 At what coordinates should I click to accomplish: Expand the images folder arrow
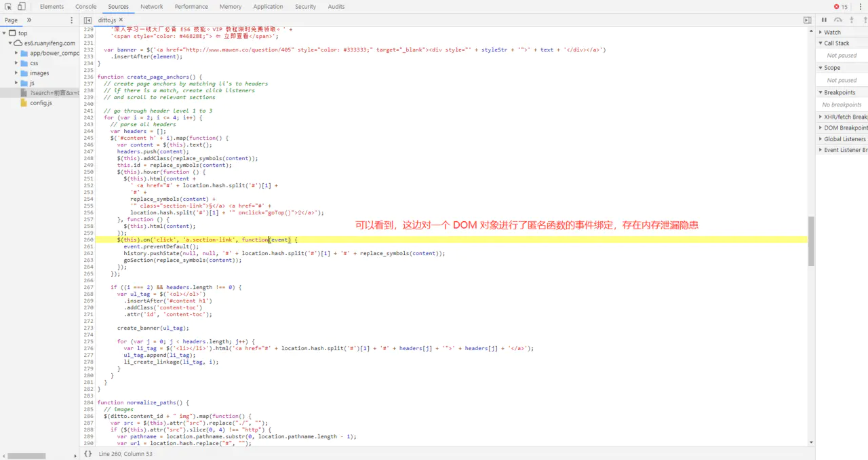click(17, 73)
